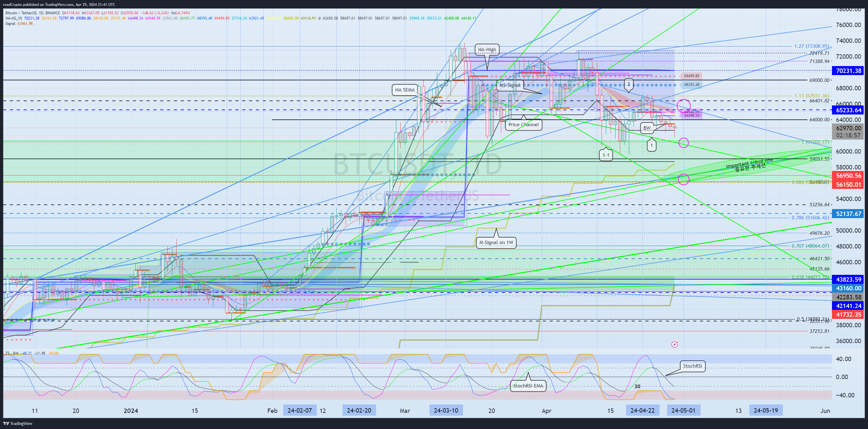Click the 64000.00 italic level label

point(819,119)
